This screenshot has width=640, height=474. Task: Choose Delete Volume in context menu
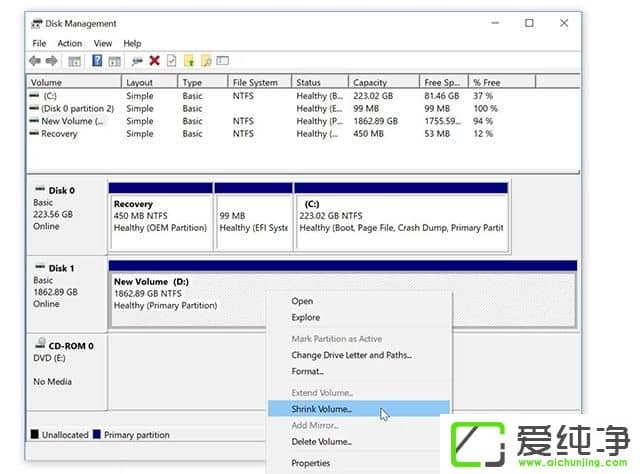pos(359,442)
